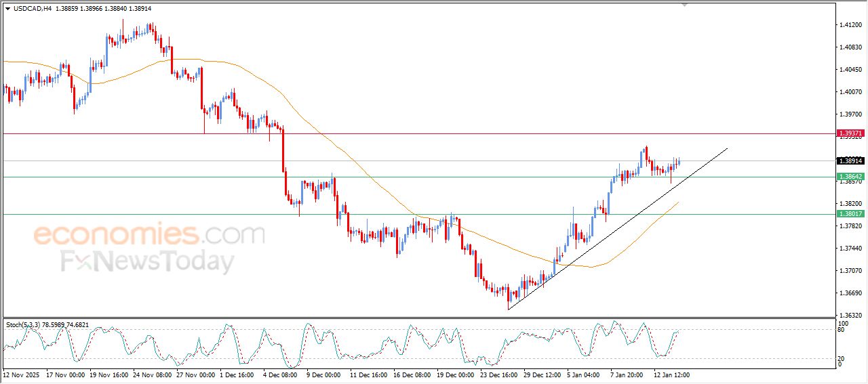Click the economies.com watermark text
The height and width of the screenshot is (384, 868).
click(x=149, y=235)
